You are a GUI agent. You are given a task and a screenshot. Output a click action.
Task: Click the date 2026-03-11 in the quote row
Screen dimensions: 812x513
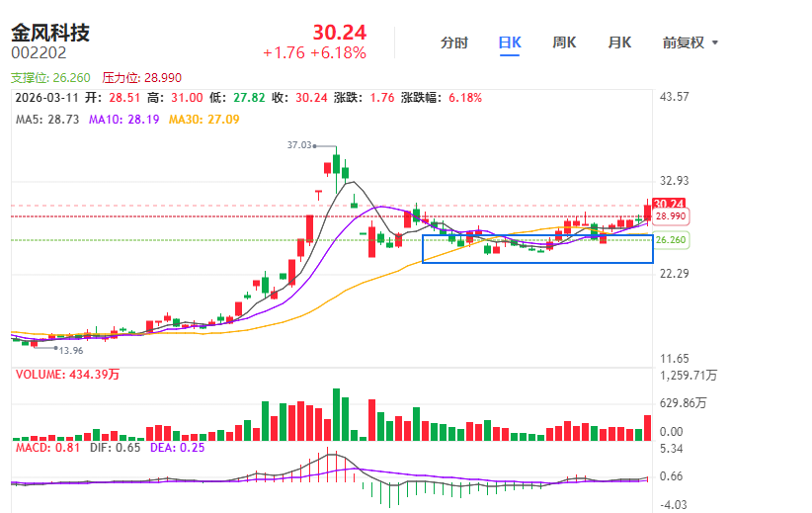click(x=46, y=98)
